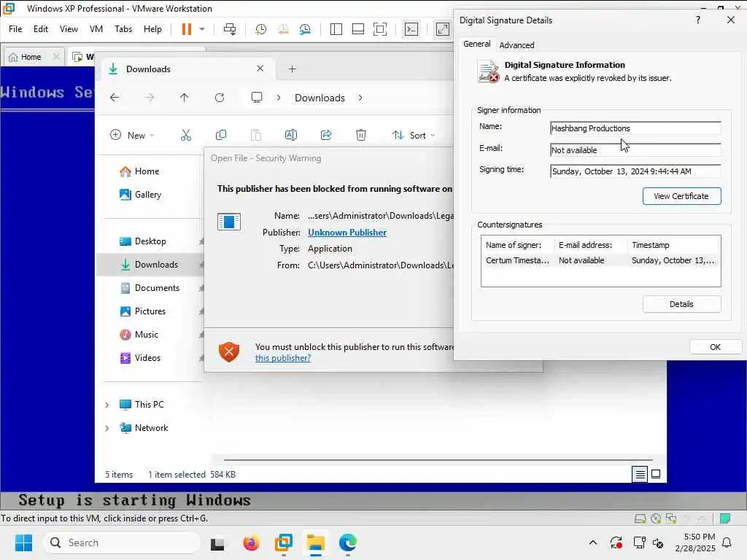Viewport: 747px width, 560px height.
Task: Open the snapshot manager icon
Action: pyautogui.click(x=305, y=29)
